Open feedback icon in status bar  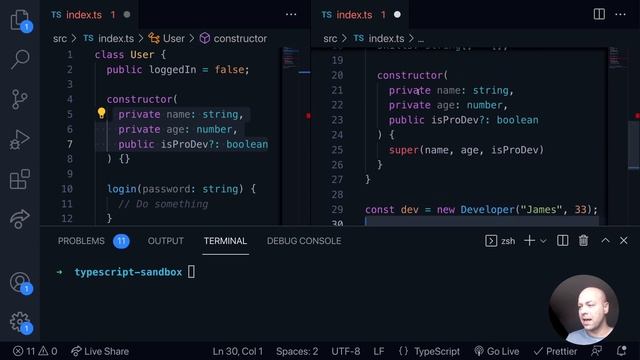pos(596,351)
